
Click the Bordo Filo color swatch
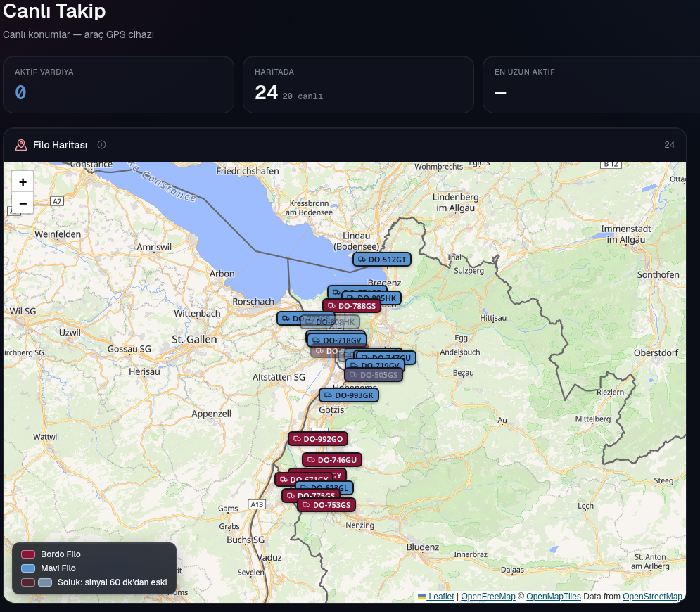(x=28, y=554)
